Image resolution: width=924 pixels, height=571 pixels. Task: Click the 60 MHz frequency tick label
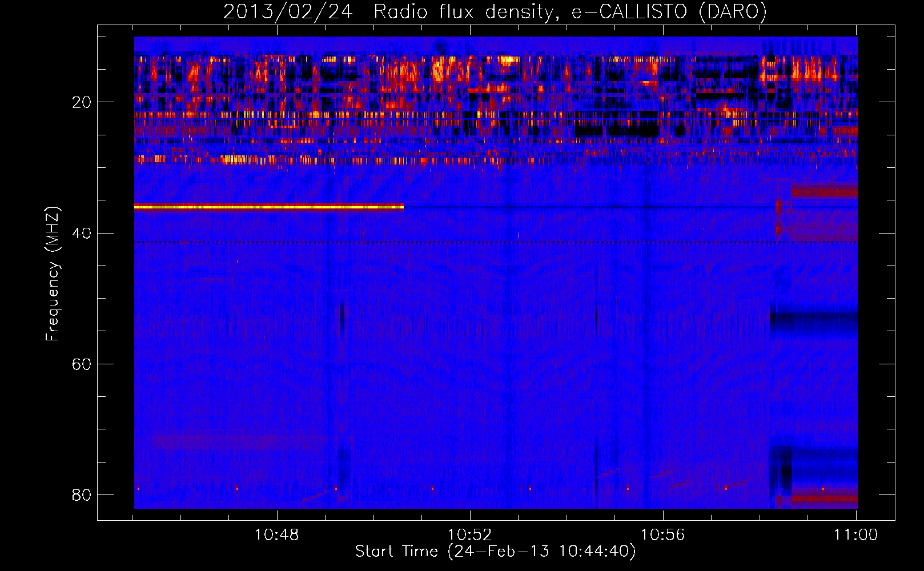coord(82,364)
